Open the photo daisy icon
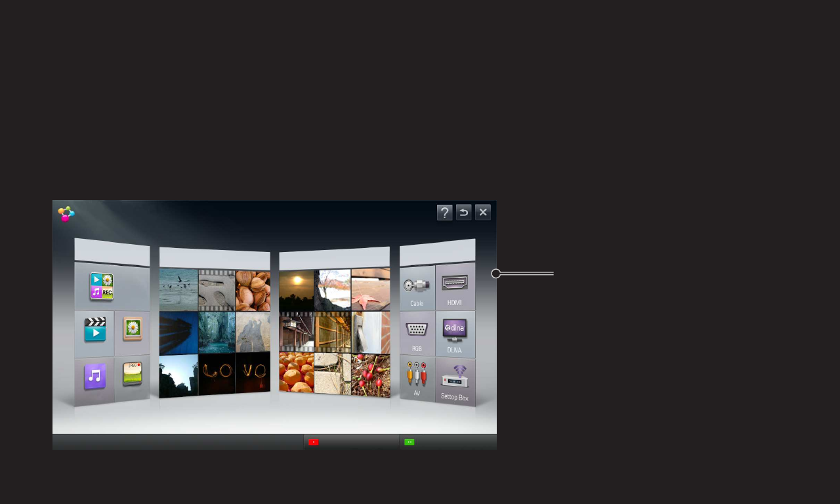This screenshot has width=840, height=504. tap(133, 328)
